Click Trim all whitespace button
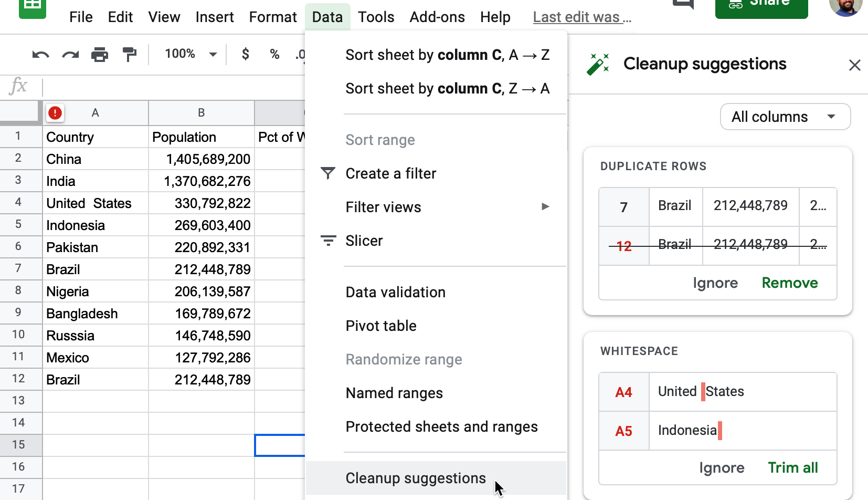This screenshot has width=868, height=500. pyautogui.click(x=792, y=467)
